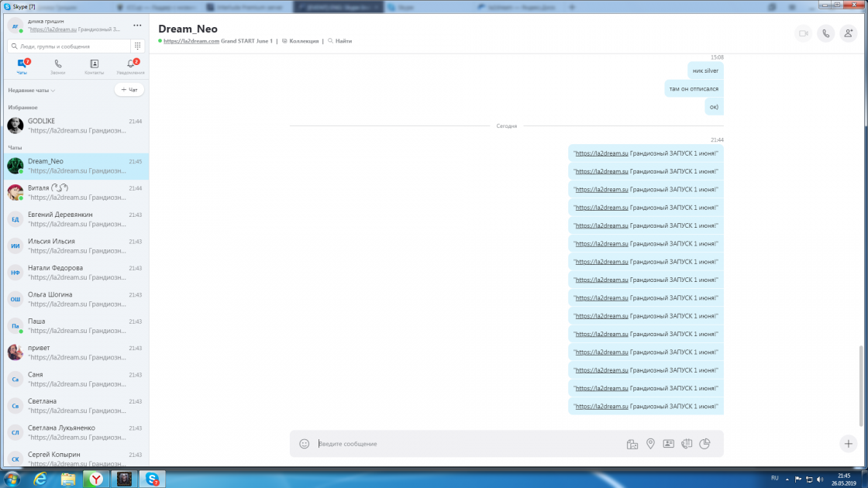The image size is (868, 488).
Task: Switch to the Звонки tab
Action: (x=58, y=67)
